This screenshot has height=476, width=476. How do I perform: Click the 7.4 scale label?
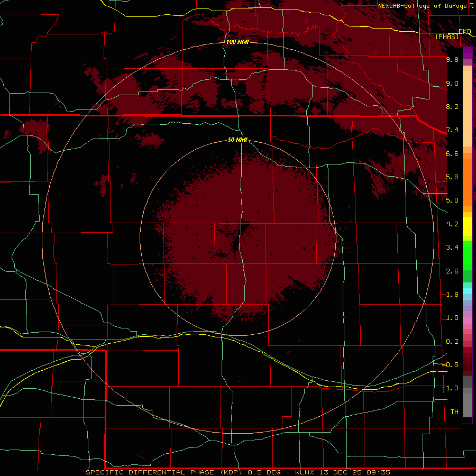[452, 130]
